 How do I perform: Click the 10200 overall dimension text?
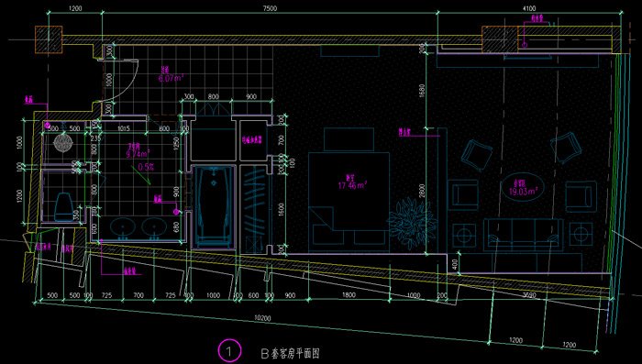point(262,318)
